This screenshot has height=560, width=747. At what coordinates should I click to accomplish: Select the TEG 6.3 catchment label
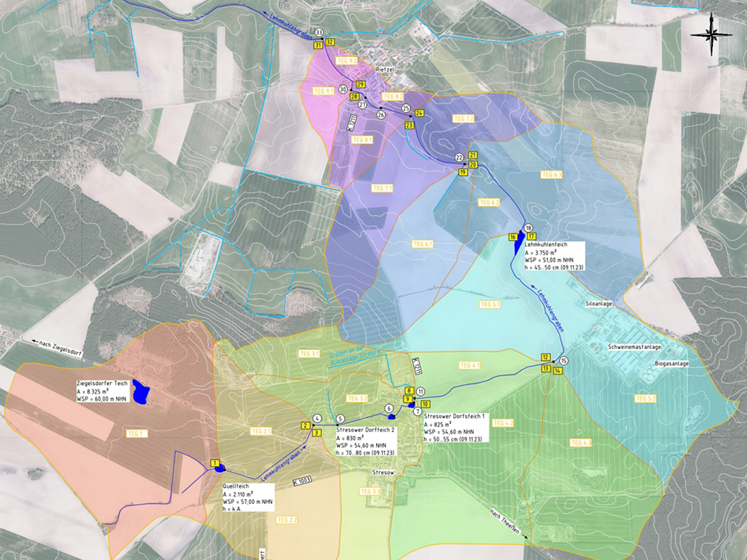[553, 174]
